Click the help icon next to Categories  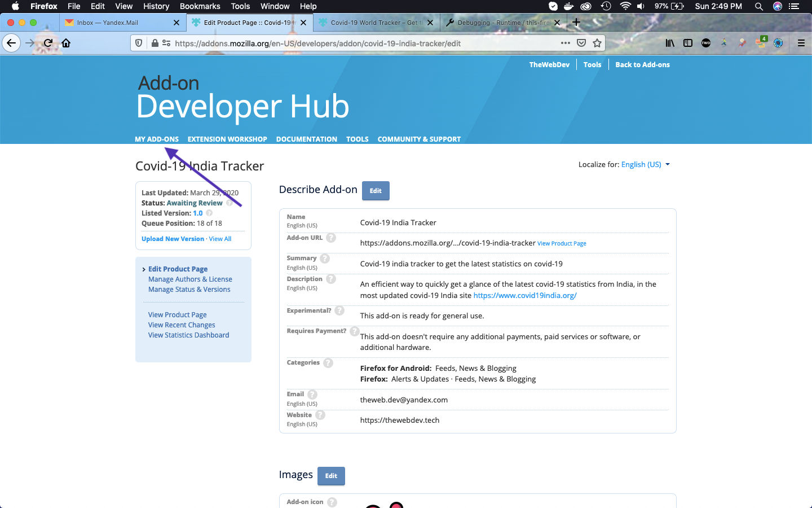[x=328, y=363]
